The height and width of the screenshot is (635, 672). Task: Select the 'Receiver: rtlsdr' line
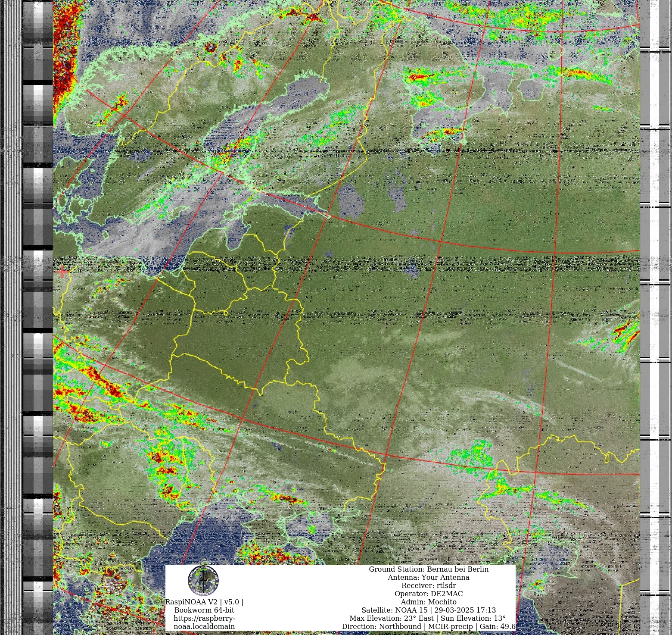point(429,585)
